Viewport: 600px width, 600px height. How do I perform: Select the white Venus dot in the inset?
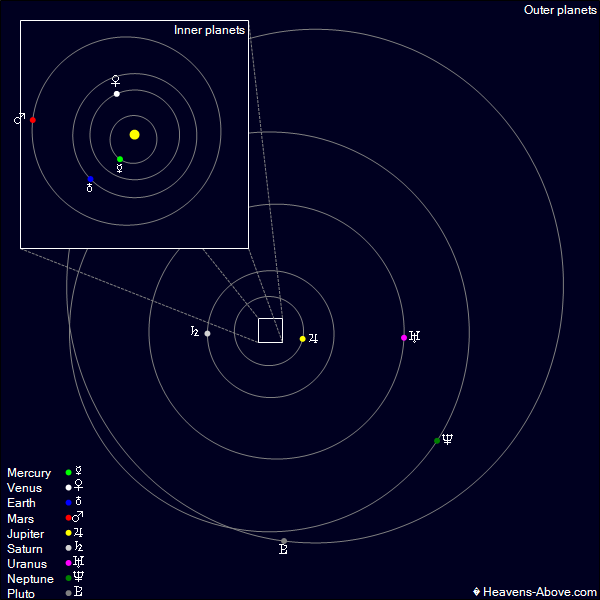pyautogui.click(x=117, y=94)
